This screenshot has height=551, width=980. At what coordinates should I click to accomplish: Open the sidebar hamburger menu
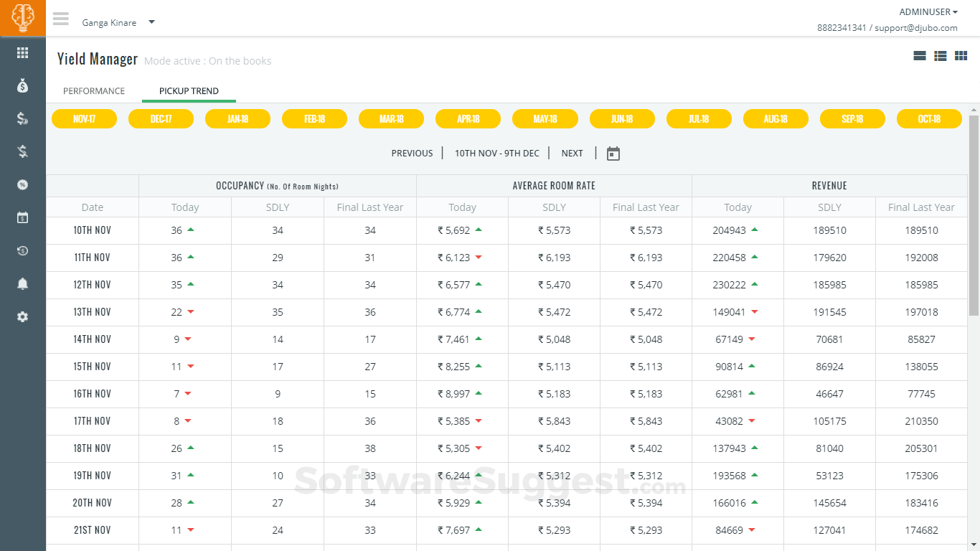61,19
